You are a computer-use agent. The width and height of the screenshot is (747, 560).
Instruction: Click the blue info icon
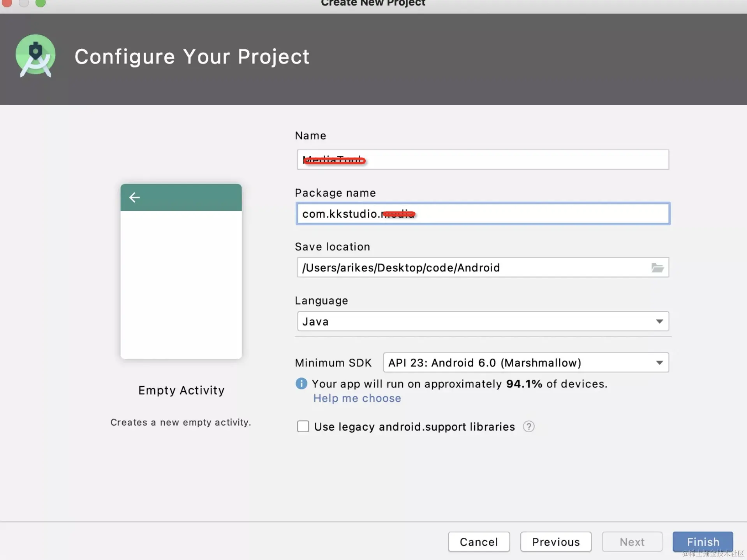(301, 384)
